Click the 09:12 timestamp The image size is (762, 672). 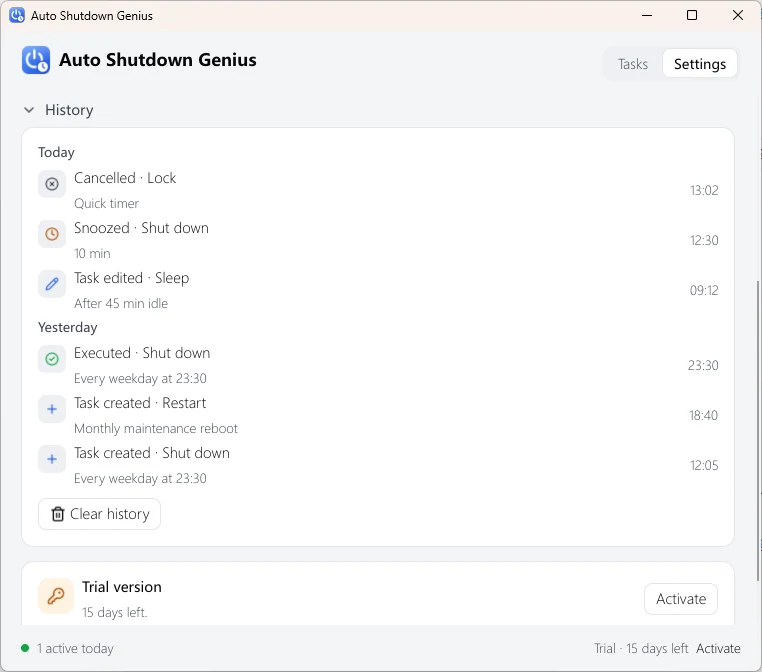704,291
